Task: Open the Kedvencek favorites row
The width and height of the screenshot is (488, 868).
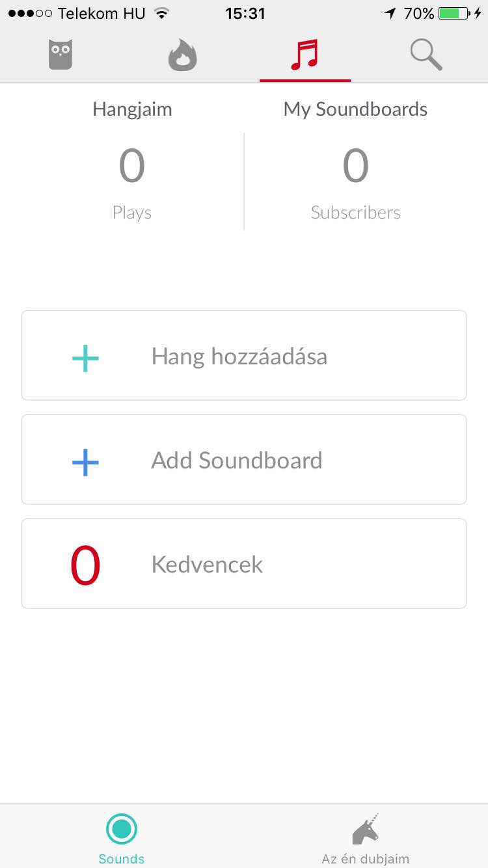Action: (x=244, y=563)
